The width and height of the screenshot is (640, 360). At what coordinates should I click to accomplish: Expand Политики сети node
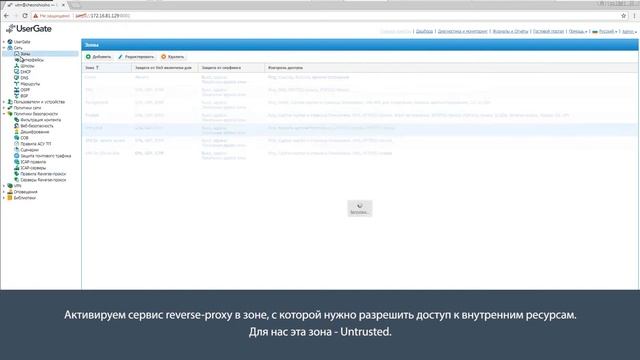click(4, 108)
